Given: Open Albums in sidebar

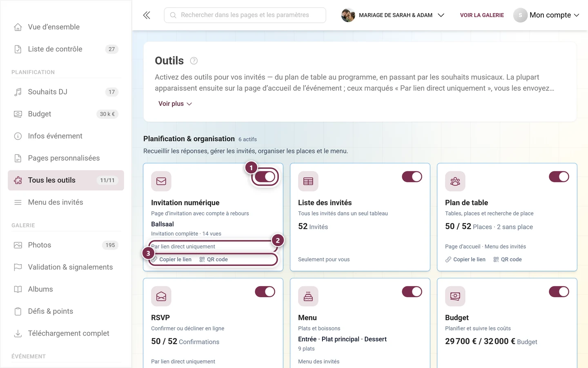Looking at the screenshot, I should [66, 289].
